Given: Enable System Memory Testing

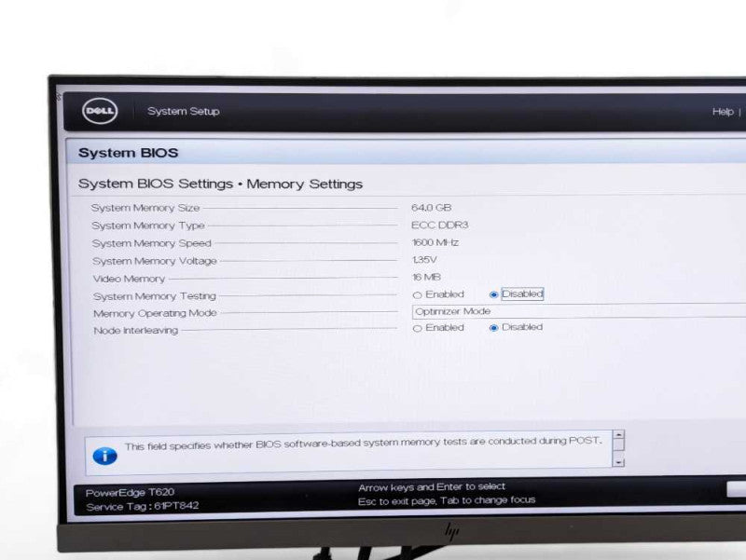Looking at the screenshot, I should click(x=417, y=295).
